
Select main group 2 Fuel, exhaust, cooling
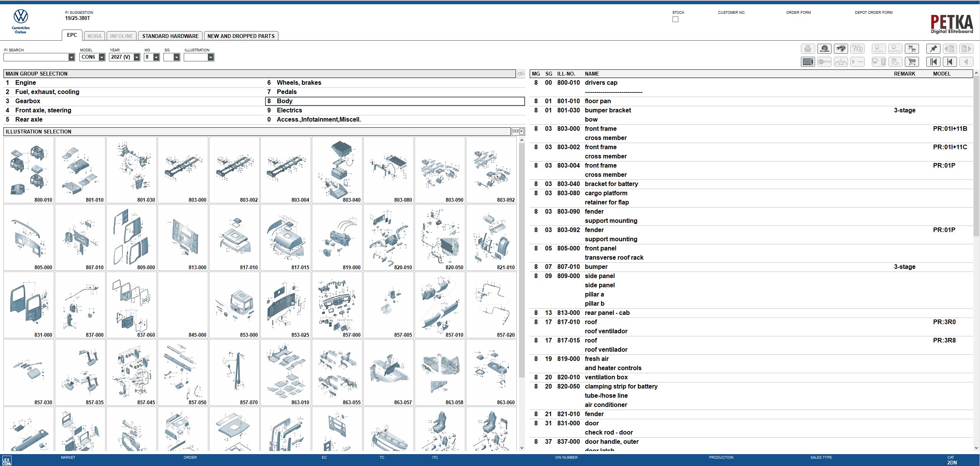(x=133, y=92)
